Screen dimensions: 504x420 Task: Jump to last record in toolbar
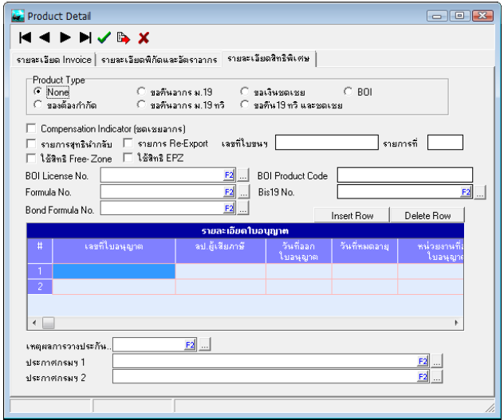click(85, 37)
